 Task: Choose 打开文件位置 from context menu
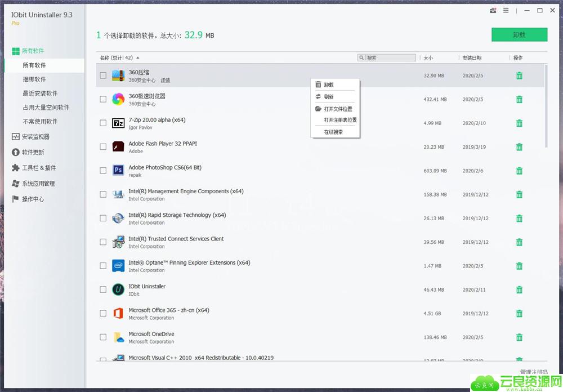[338, 109]
